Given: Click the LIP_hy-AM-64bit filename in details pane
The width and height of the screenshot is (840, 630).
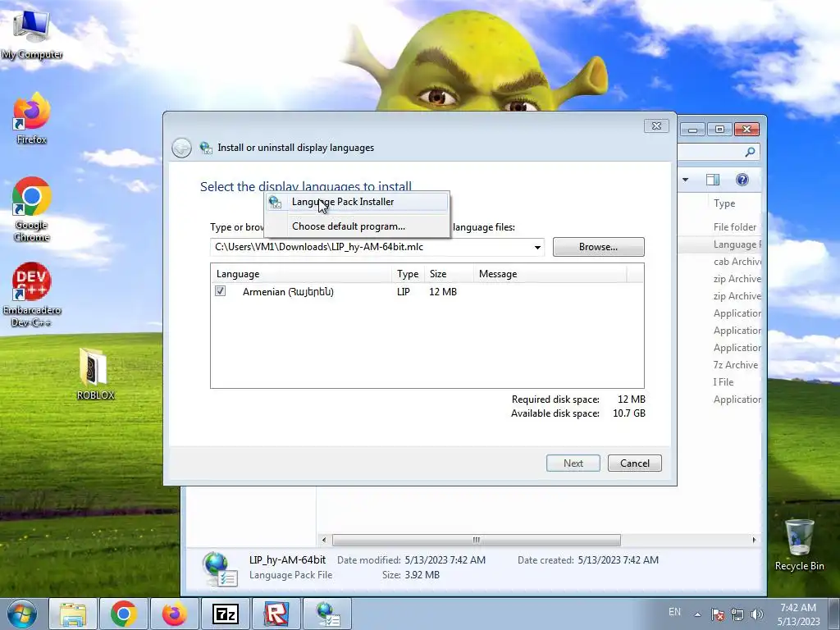Looking at the screenshot, I should click(x=287, y=559).
